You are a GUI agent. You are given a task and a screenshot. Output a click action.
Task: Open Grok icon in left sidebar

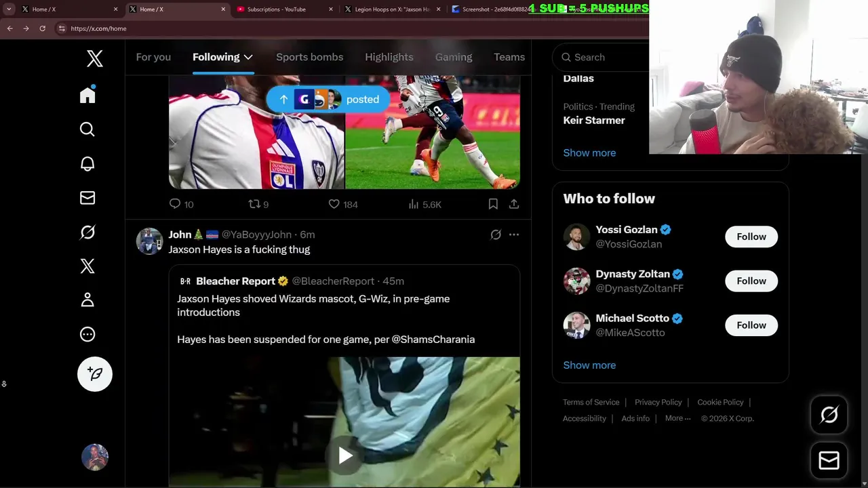click(x=87, y=232)
